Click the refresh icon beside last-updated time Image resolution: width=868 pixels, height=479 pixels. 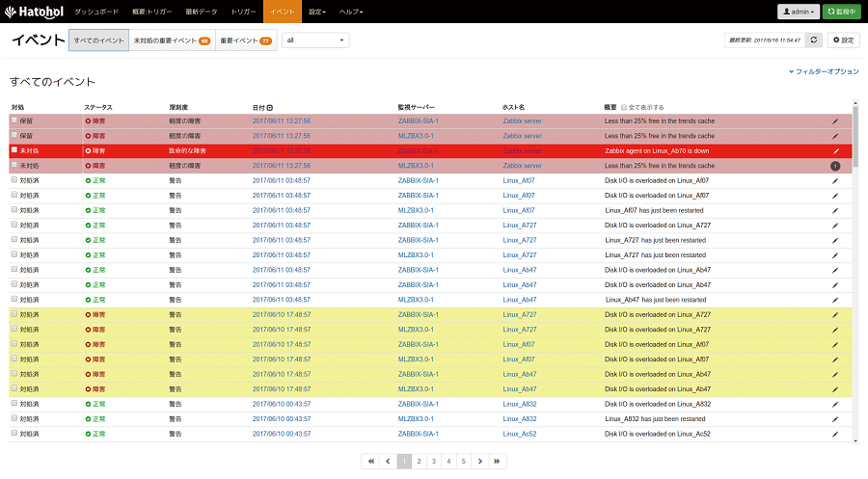pos(815,40)
